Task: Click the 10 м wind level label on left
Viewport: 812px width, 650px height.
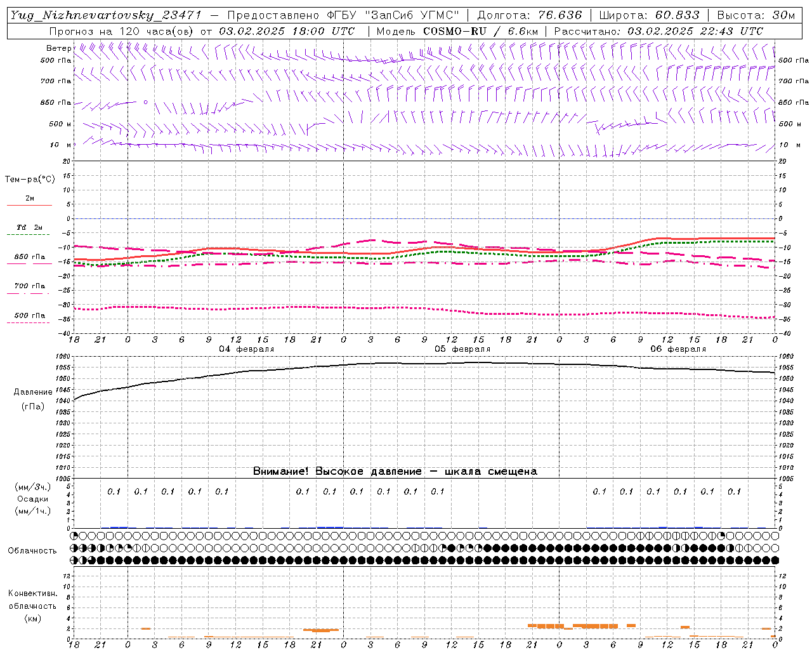Action: [61, 145]
